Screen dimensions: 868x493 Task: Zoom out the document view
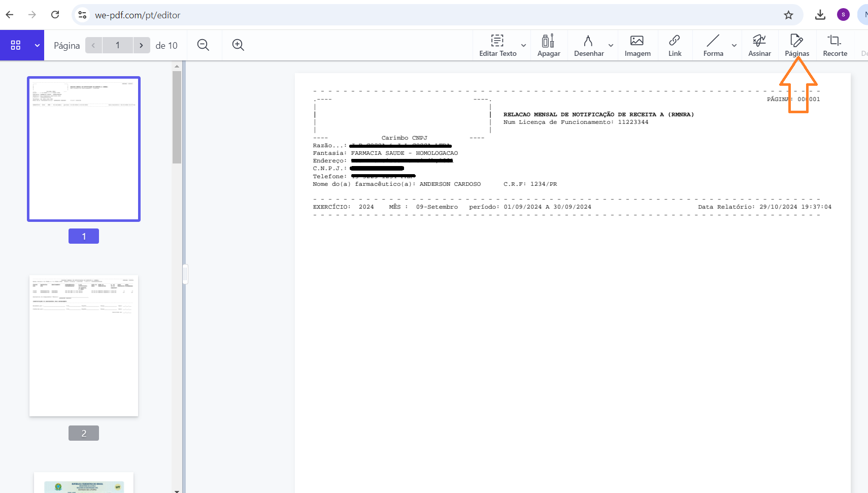tap(203, 45)
